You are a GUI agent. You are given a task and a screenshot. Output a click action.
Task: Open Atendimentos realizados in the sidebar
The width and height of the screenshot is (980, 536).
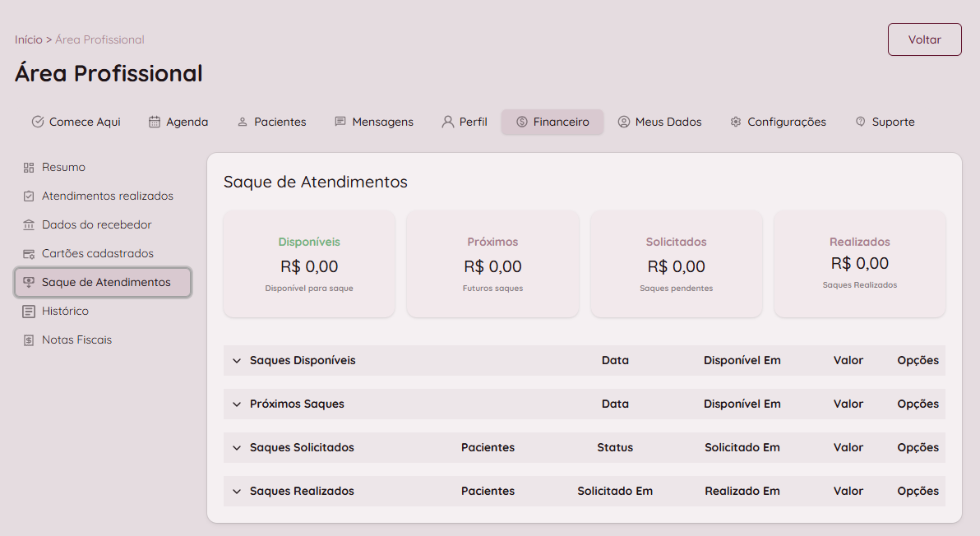pyautogui.click(x=107, y=196)
